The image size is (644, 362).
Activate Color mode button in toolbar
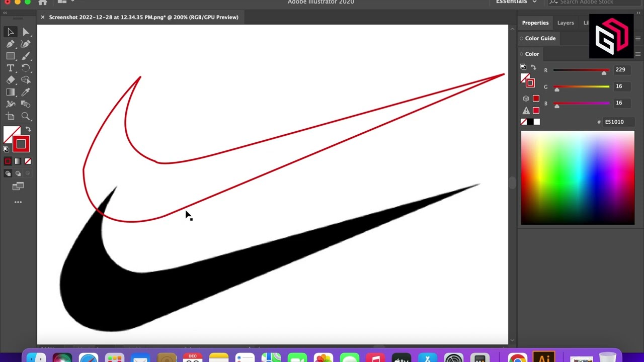[x=8, y=161]
